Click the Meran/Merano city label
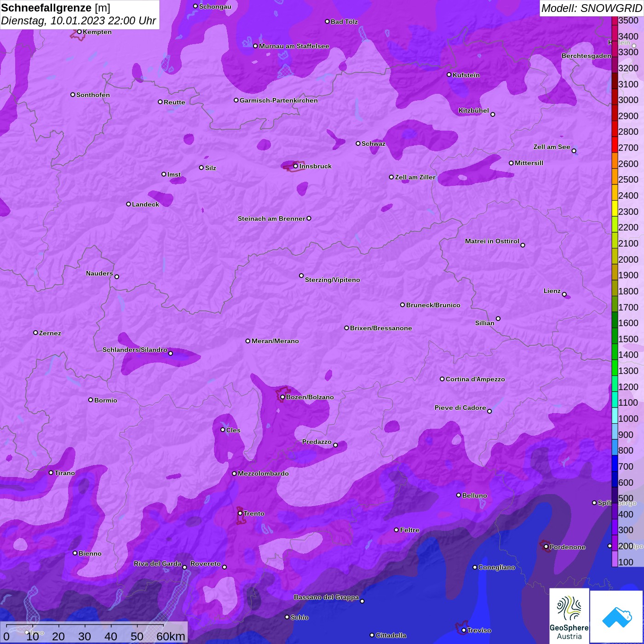The width and height of the screenshot is (644, 644). (x=275, y=341)
